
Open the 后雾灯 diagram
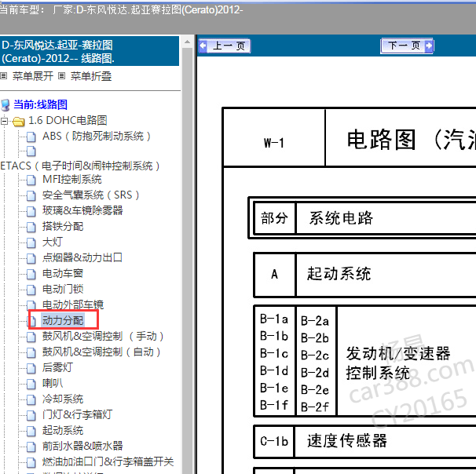[57, 367]
